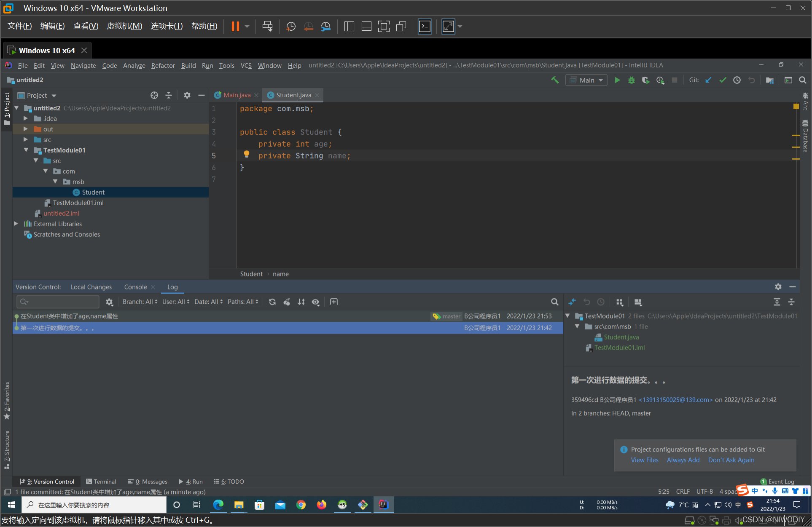
Task: Open the Paths: All filter
Action: (x=243, y=302)
